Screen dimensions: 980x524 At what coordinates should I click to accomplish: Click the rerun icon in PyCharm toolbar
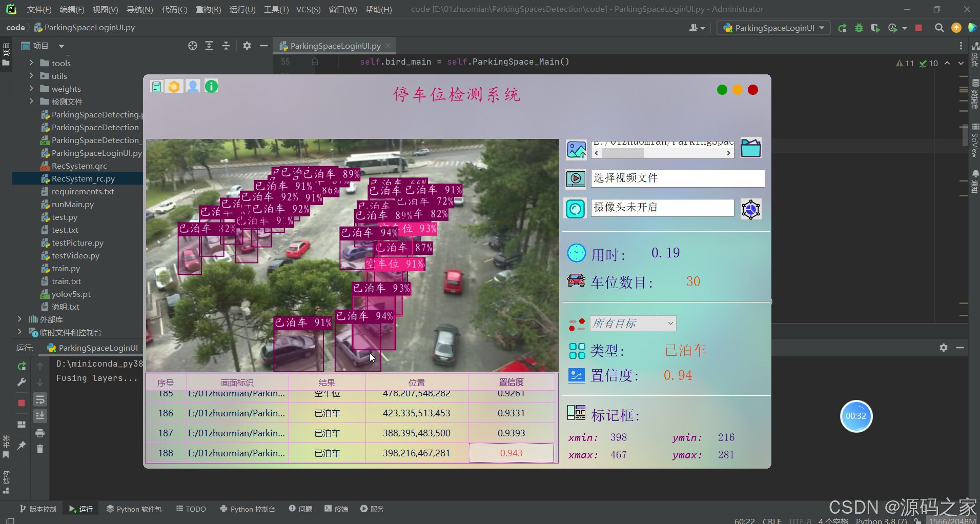pos(842,28)
